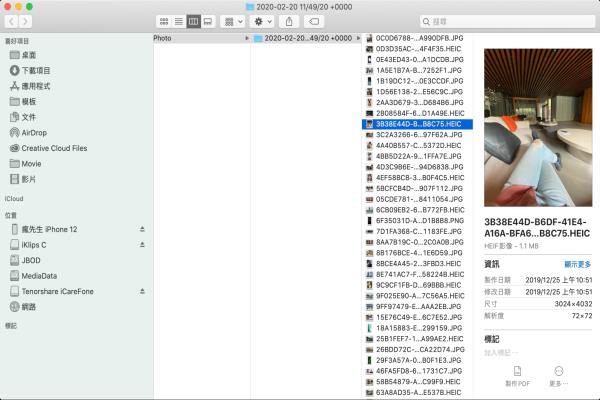The width and height of the screenshot is (600, 400).
Task: Open 模板 folder in sidebar
Action: [x=23, y=101]
